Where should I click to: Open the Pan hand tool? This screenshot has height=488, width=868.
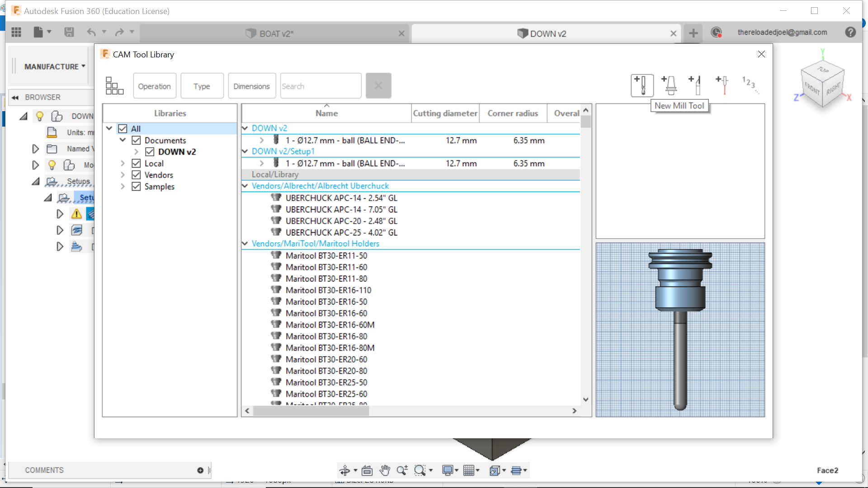coord(384,470)
